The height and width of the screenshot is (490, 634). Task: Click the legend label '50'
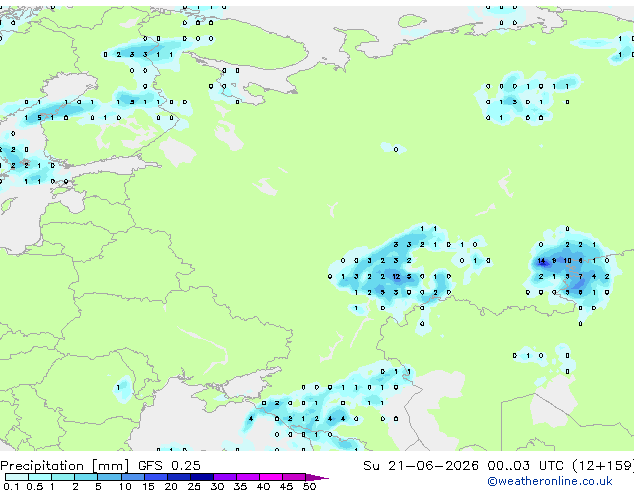coord(309,486)
